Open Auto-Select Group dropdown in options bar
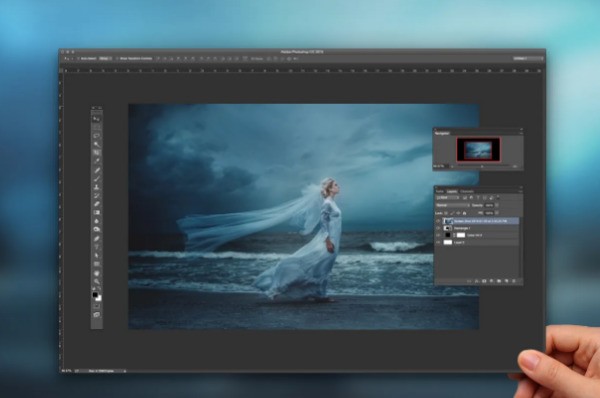The width and height of the screenshot is (600, 398). 105,59
